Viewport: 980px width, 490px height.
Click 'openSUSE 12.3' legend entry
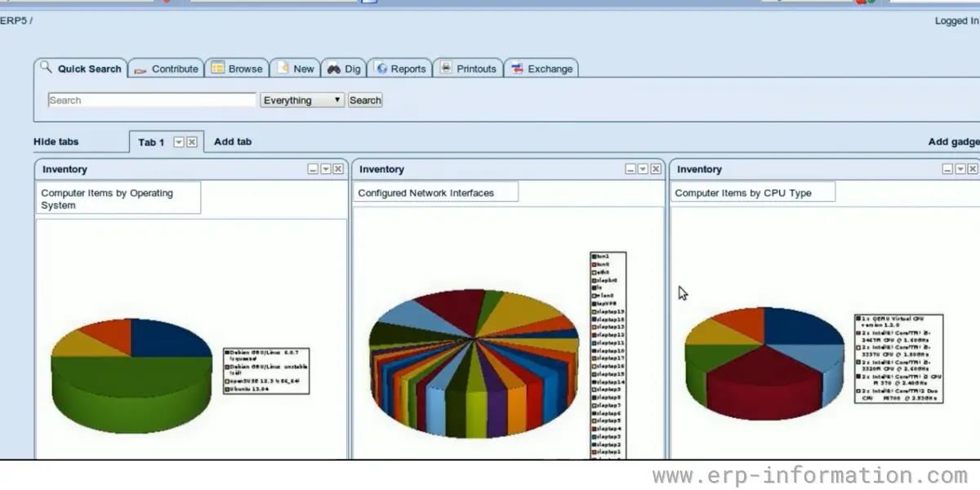click(x=262, y=381)
